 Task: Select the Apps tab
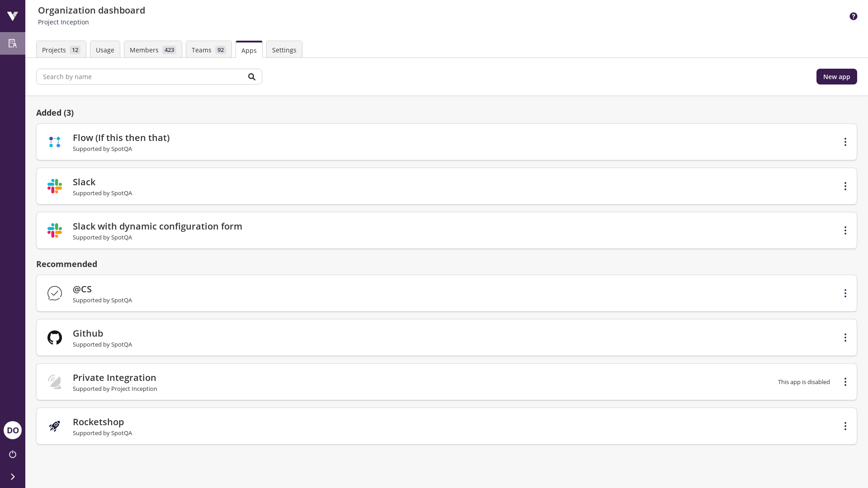click(x=249, y=49)
